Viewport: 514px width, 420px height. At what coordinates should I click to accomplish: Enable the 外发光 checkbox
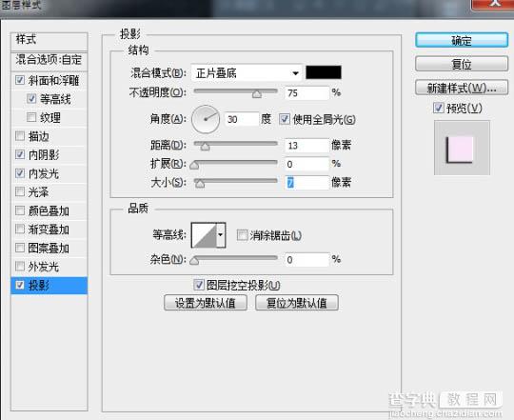coord(20,267)
